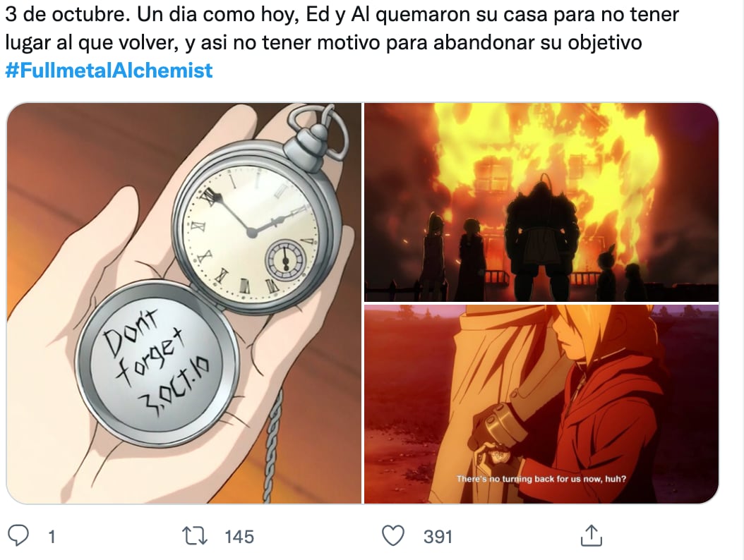Click the 'Don't forget 3.OCT.10' engraving
This screenshot has width=744, height=560.
(x=155, y=363)
